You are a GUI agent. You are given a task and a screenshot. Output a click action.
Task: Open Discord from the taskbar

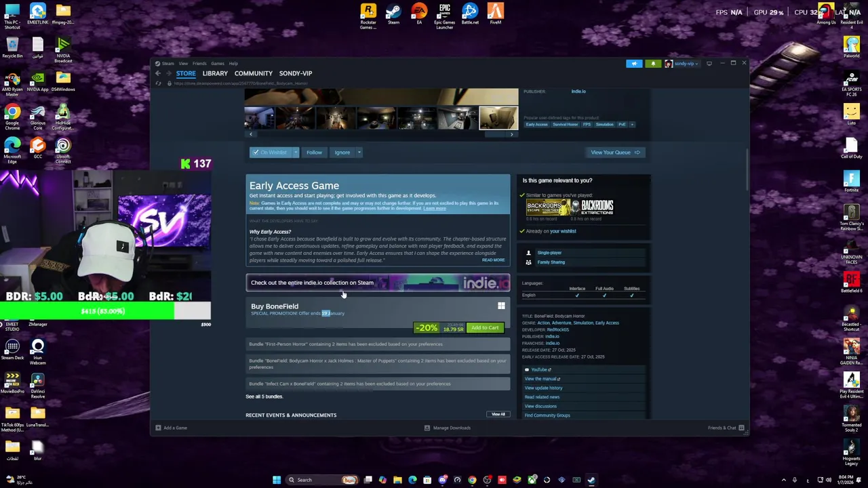coord(442,480)
